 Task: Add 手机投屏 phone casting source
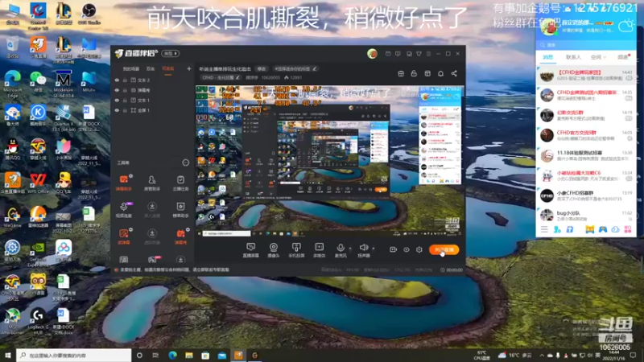(296, 250)
